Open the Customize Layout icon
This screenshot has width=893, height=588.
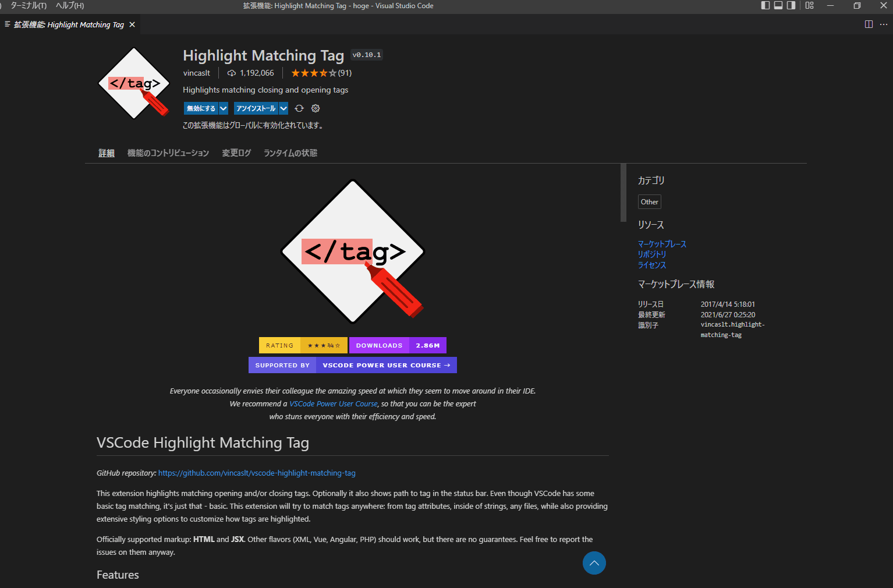pyautogui.click(x=809, y=6)
